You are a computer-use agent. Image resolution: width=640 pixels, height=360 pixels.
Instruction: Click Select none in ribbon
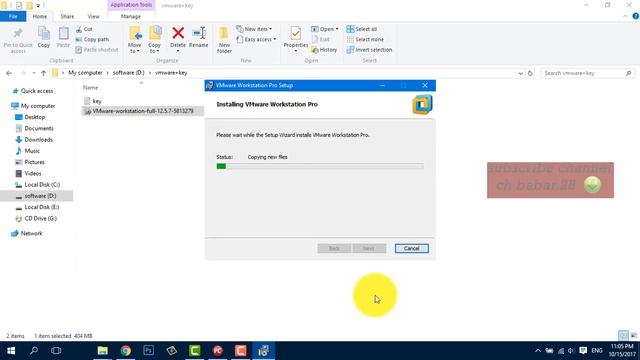(x=365, y=40)
